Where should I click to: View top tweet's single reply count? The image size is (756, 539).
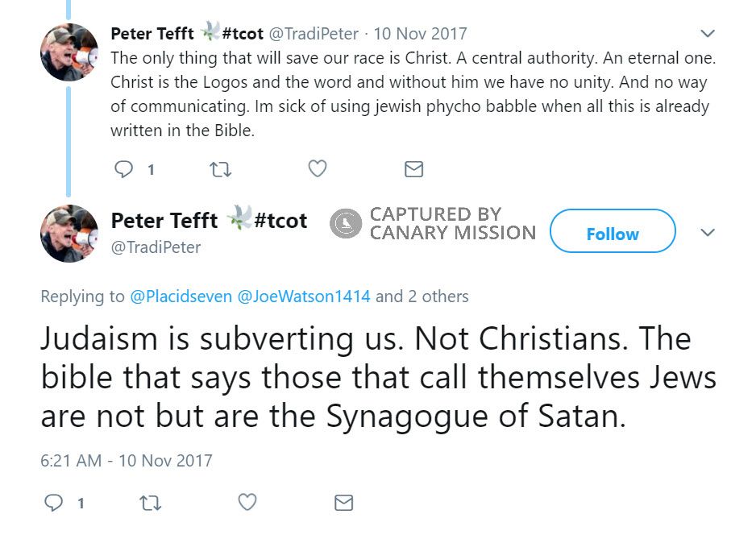(x=150, y=169)
